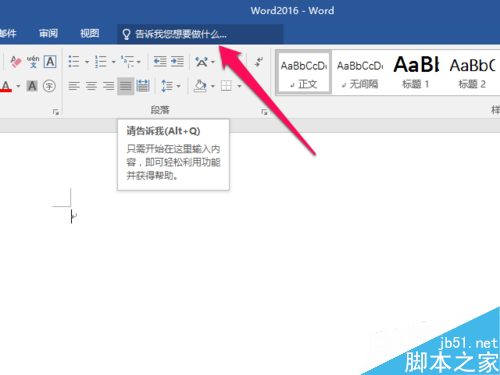Open the 视图 (View) tab
The width and height of the screenshot is (500, 375).
90,33
